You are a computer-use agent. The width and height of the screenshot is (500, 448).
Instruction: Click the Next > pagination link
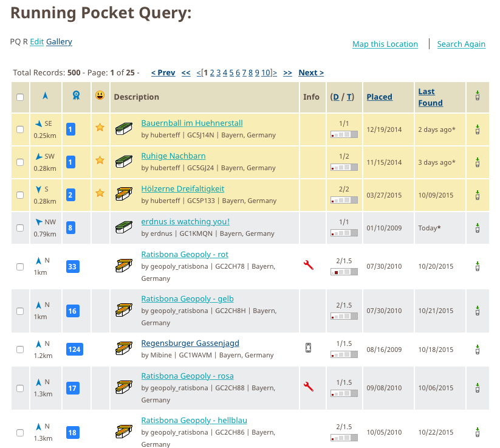click(x=310, y=72)
